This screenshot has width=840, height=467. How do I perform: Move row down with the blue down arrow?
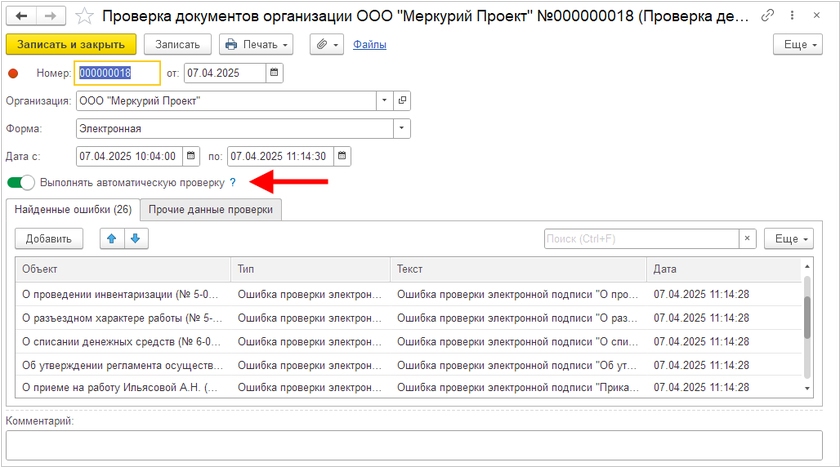[x=136, y=239]
